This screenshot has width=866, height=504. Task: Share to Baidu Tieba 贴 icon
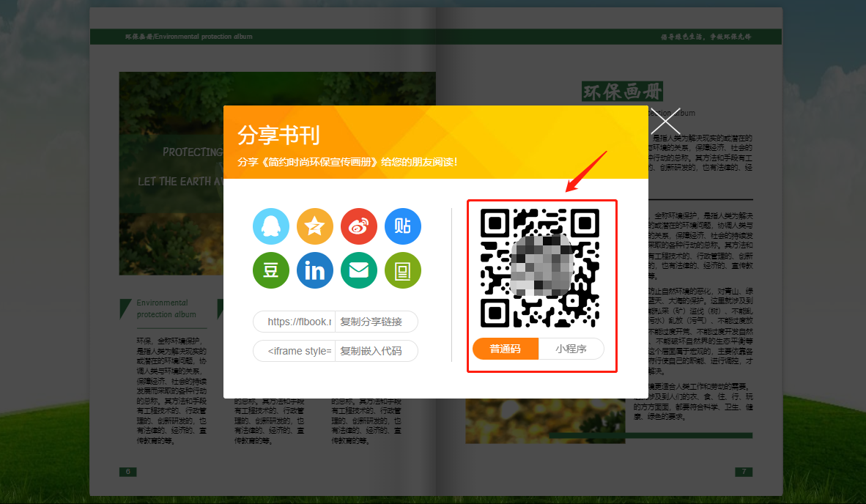point(403,226)
